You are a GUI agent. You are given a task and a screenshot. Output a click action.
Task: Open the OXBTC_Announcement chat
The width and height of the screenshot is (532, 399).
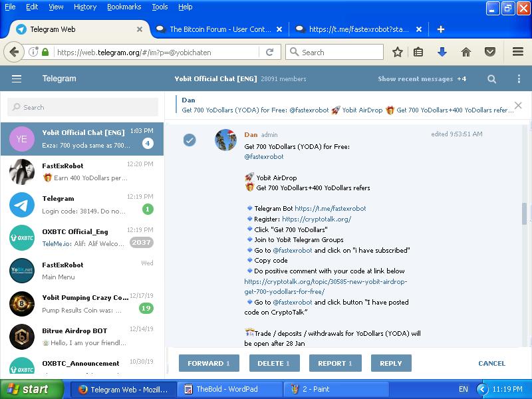tap(82, 366)
